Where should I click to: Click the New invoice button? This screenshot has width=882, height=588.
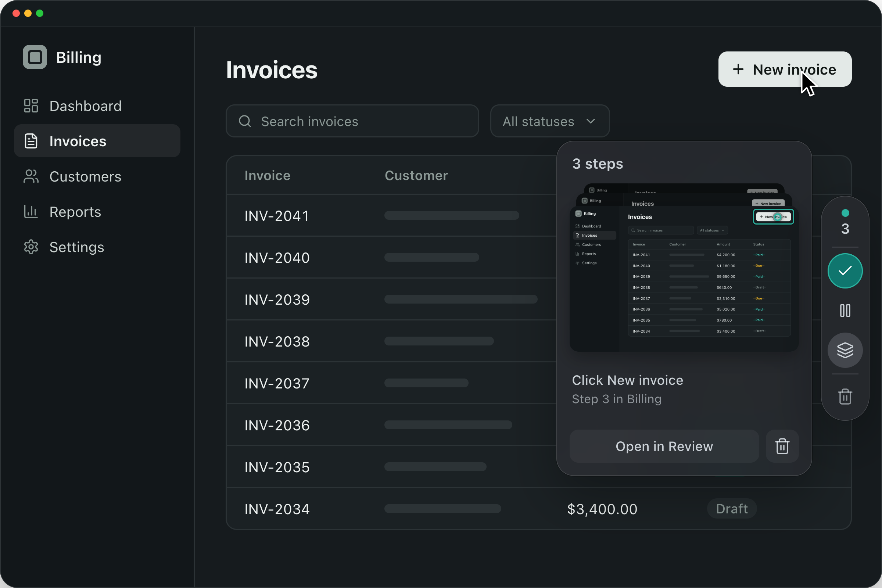tap(785, 69)
